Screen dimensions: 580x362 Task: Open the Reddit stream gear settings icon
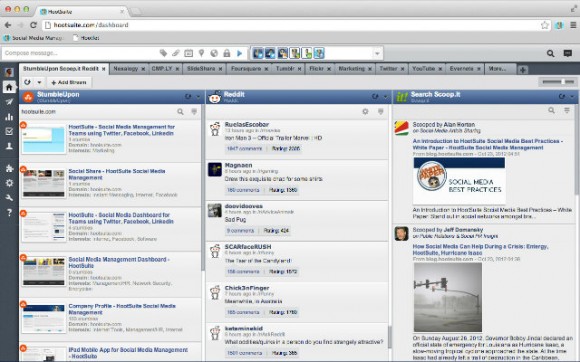pyautogui.click(x=365, y=111)
